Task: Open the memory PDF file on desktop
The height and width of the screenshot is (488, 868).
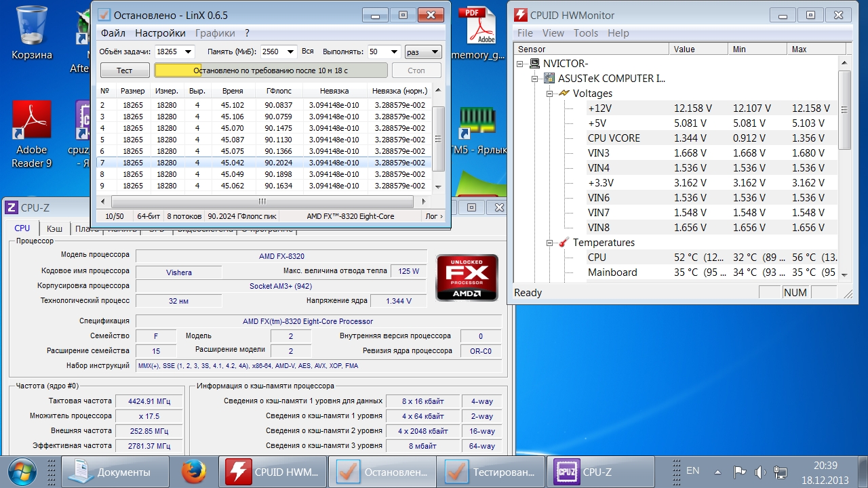Action: [x=478, y=34]
